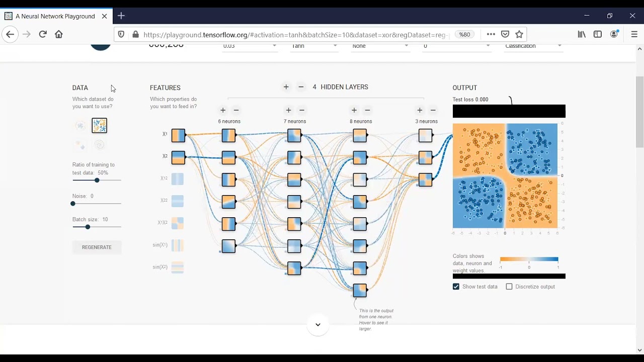Select the XOR dataset thumbnail
The height and width of the screenshot is (362, 644).
[x=100, y=125]
